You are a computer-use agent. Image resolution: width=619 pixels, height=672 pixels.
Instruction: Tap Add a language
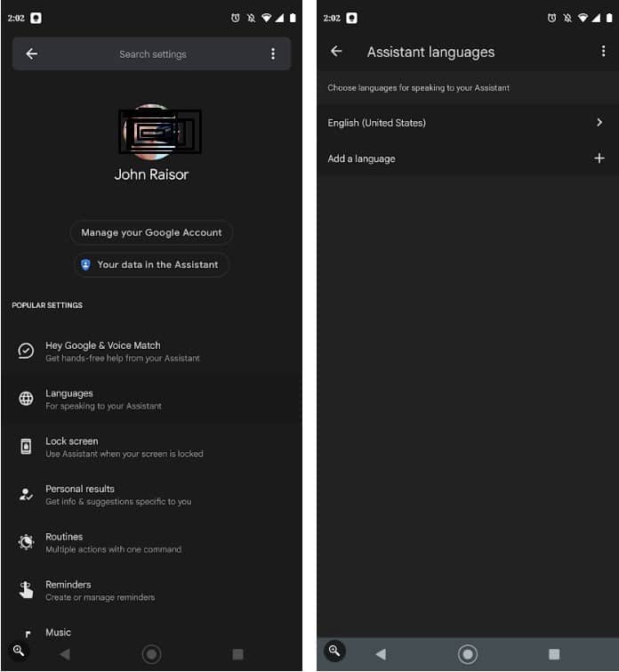point(468,158)
